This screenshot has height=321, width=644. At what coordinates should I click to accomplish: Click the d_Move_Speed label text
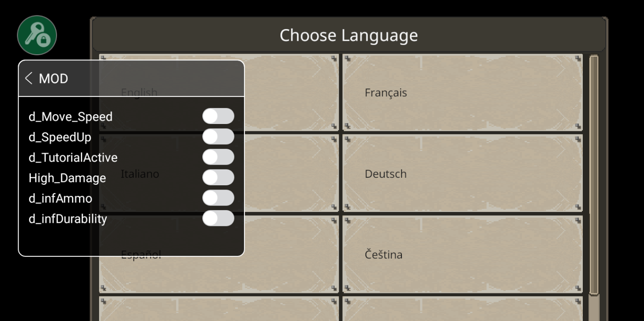point(71,117)
